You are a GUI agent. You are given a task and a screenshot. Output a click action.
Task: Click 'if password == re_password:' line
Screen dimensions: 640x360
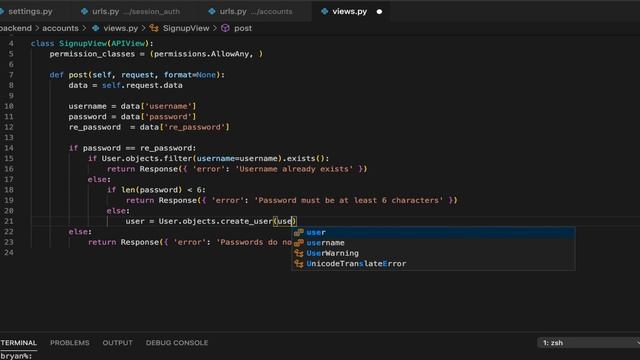click(133, 148)
